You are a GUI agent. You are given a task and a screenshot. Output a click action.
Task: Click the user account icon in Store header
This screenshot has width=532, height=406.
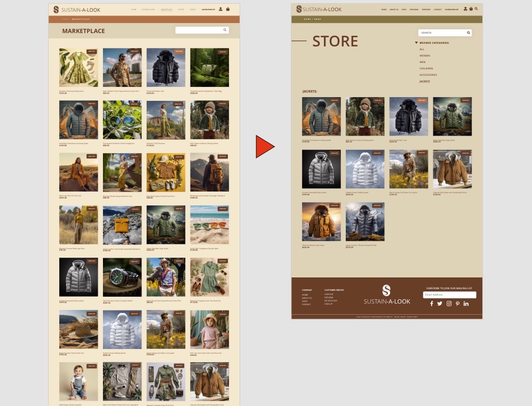[x=465, y=9]
